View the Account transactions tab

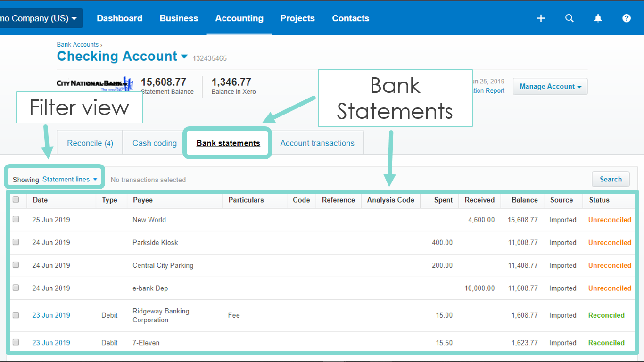tap(317, 143)
